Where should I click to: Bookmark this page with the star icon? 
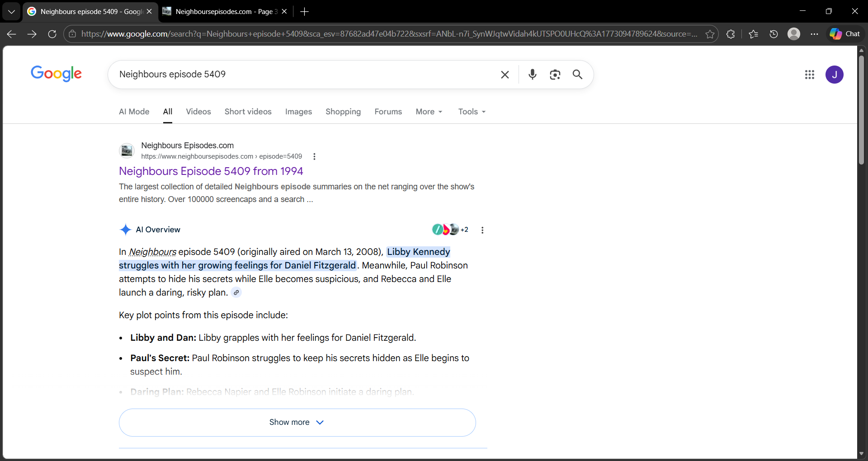710,34
